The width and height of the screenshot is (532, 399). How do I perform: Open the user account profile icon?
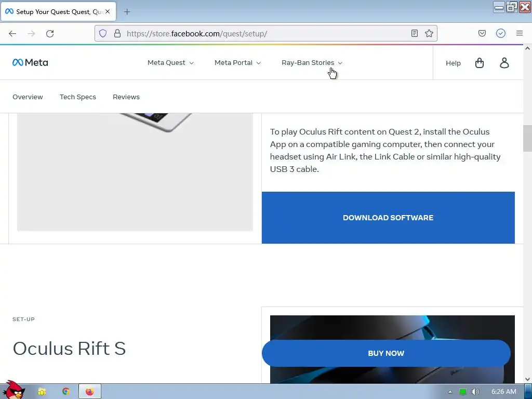point(504,63)
